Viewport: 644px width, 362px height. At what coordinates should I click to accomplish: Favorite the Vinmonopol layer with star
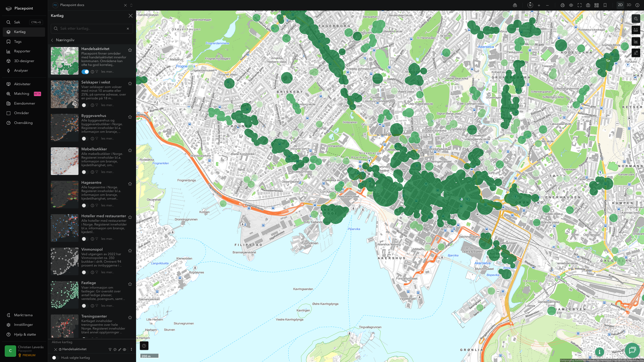pyautogui.click(x=130, y=251)
